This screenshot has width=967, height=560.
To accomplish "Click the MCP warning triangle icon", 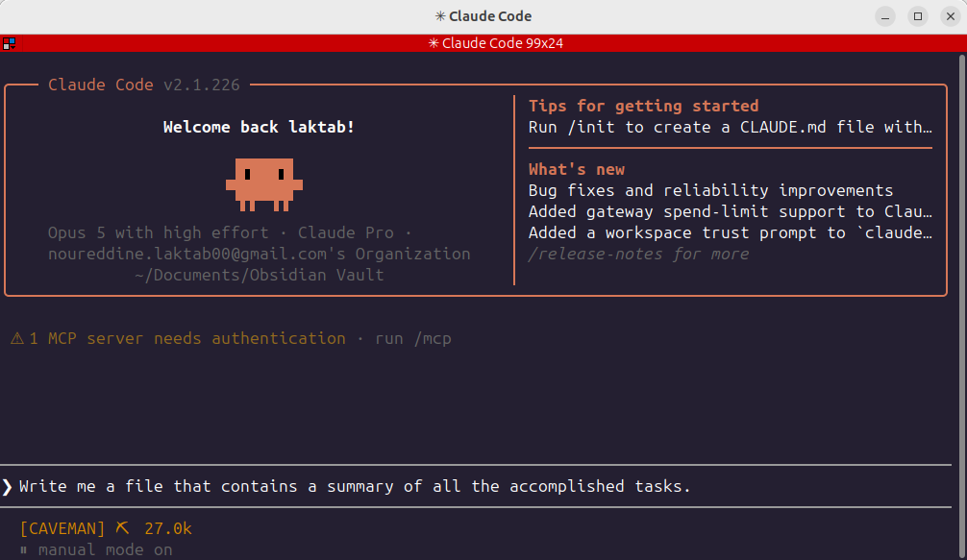I will [x=17, y=338].
